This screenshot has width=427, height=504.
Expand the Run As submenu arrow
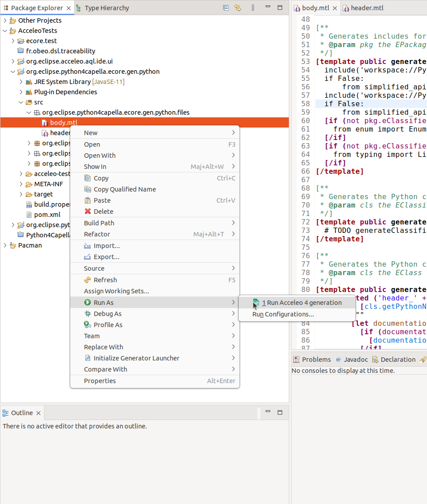click(x=233, y=302)
